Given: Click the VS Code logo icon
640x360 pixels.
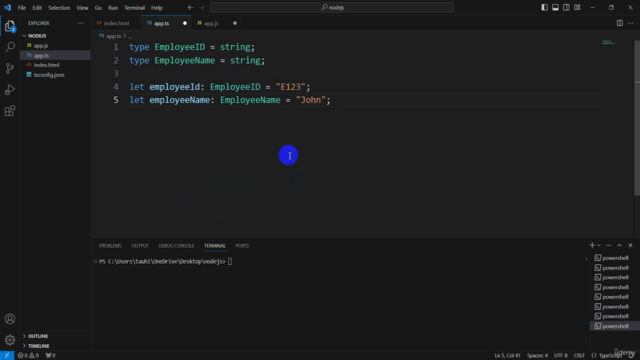Looking at the screenshot, I should 7,7.
